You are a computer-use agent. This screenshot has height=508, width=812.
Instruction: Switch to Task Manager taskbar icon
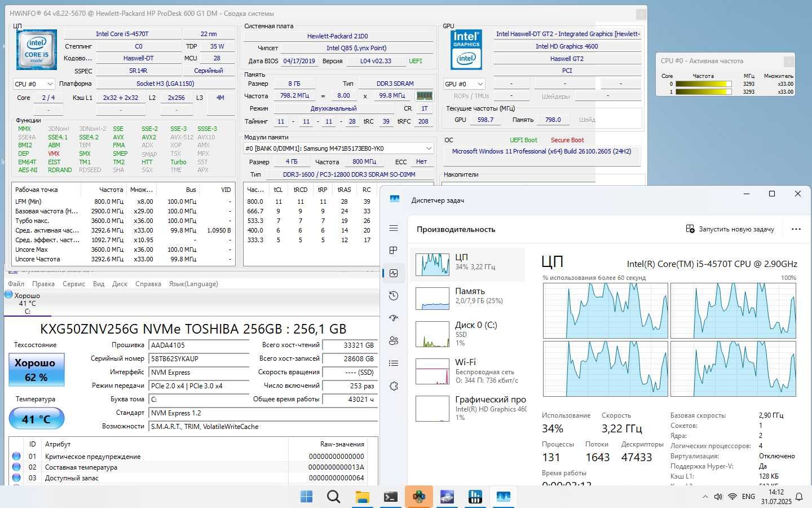pyautogui.click(x=503, y=497)
